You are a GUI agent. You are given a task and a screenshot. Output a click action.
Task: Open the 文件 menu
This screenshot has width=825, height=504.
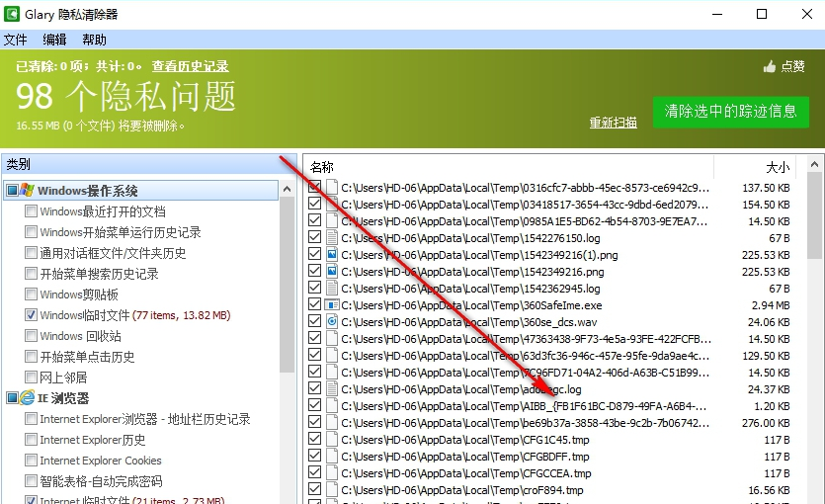pyautogui.click(x=15, y=40)
